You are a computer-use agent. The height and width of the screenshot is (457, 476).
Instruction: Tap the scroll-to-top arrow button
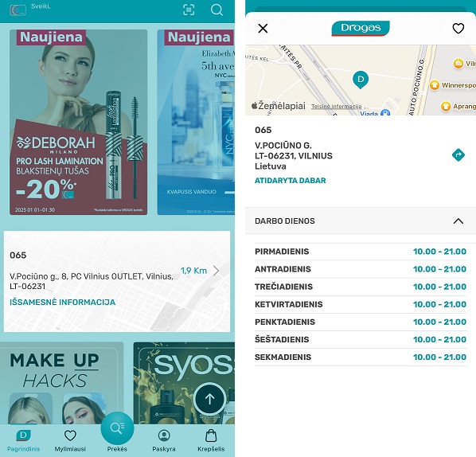click(x=209, y=399)
